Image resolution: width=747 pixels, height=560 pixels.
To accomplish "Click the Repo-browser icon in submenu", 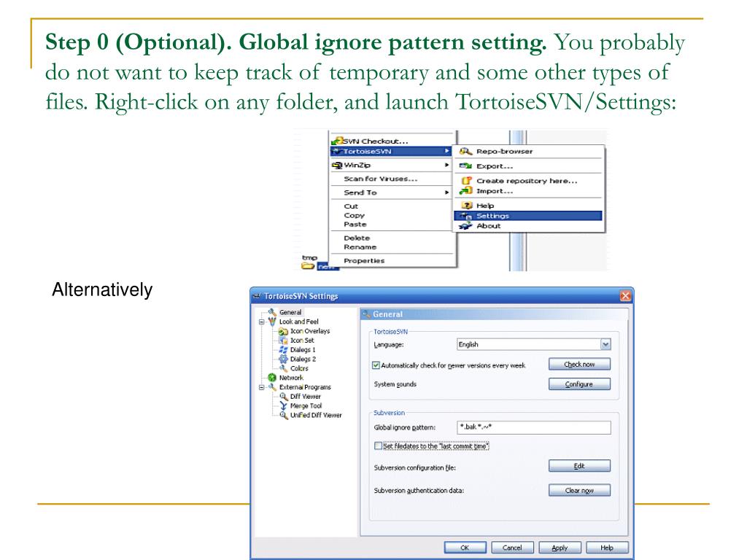I will [x=465, y=152].
